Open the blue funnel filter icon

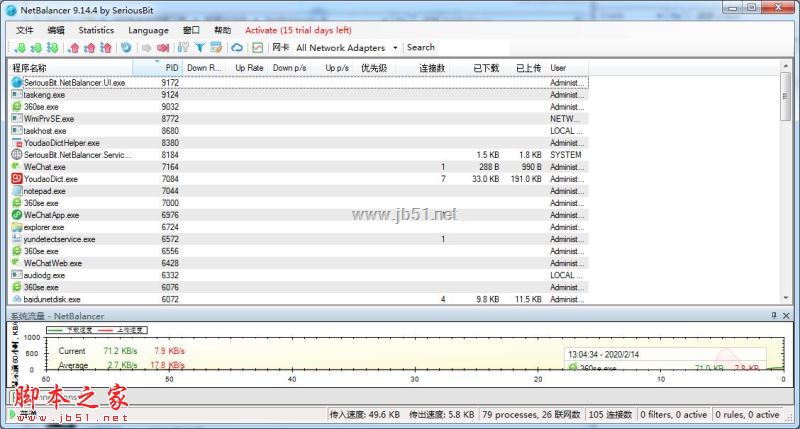[199, 48]
